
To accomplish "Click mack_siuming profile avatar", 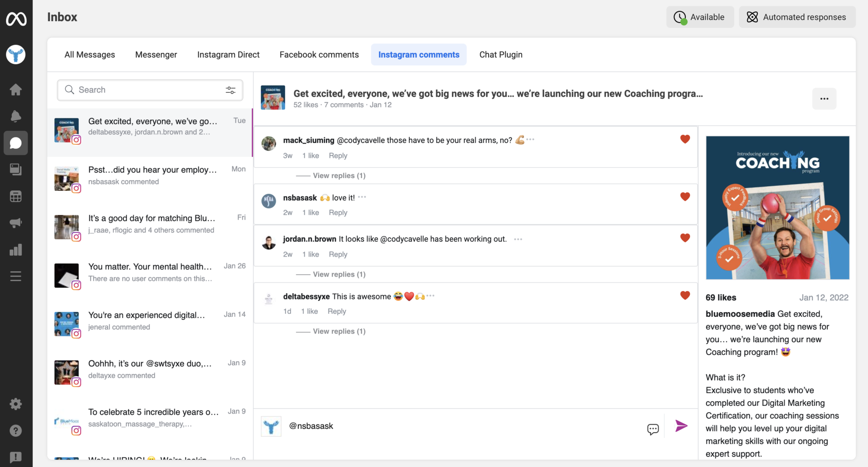I will pos(269,143).
